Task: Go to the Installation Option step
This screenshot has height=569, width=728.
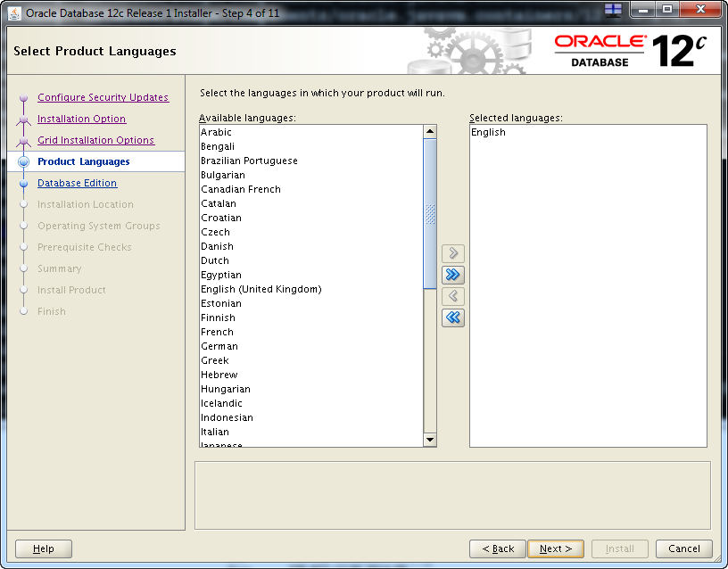Action: pyautogui.click(x=82, y=119)
